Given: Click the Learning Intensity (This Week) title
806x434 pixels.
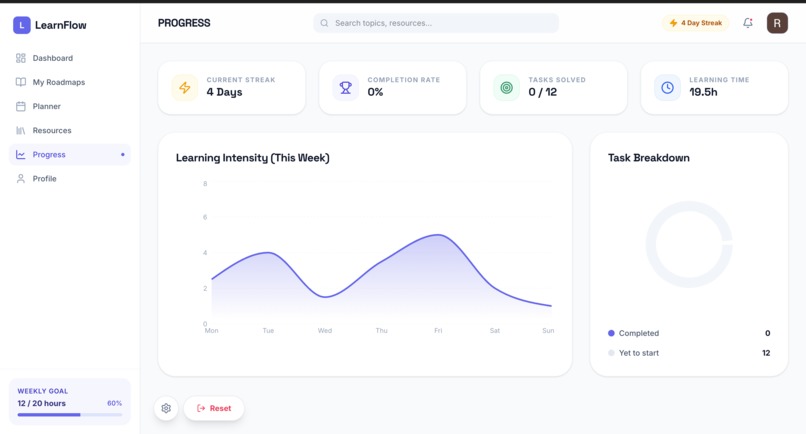Looking at the screenshot, I should [x=252, y=158].
